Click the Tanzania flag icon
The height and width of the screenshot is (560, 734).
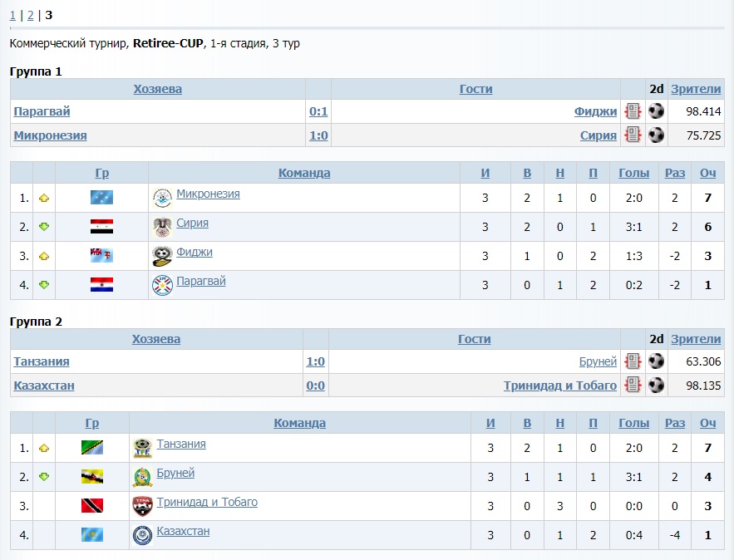(x=91, y=448)
